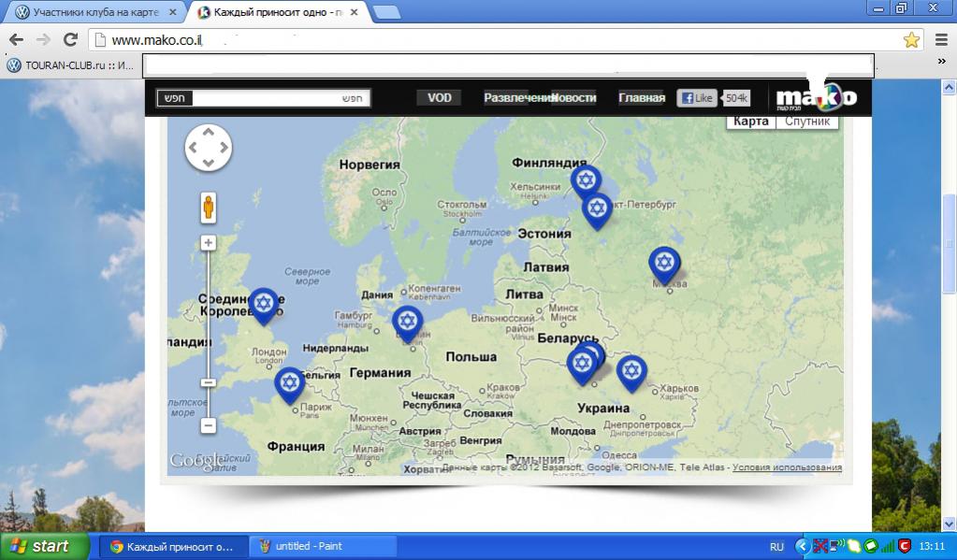The height and width of the screenshot is (560, 957).
Task: Bookmark this page with the star icon
Action: pyautogui.click(x=911, y=40)
